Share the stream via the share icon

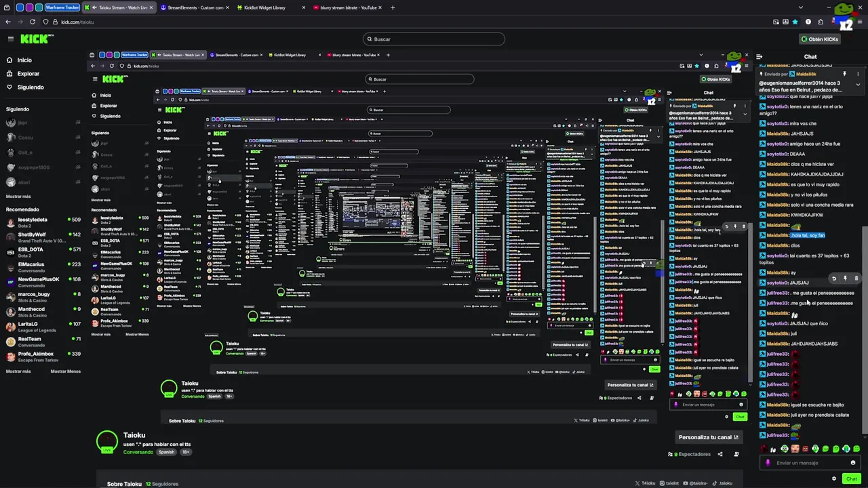coord(720,454)
